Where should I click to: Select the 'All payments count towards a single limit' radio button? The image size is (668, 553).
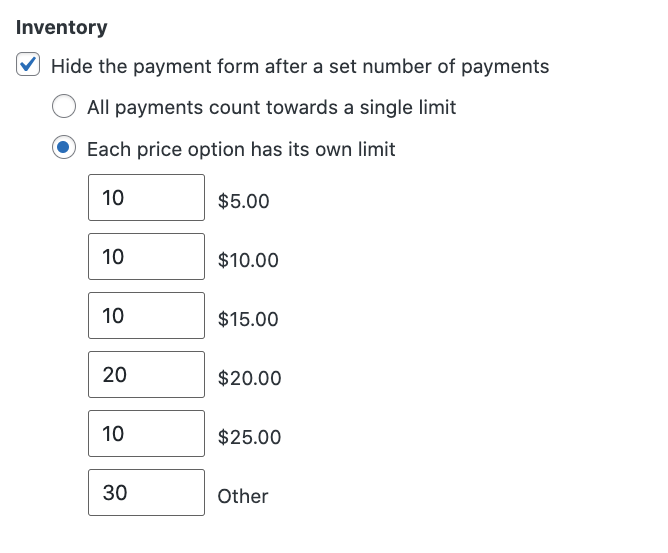tap(65, 107)
